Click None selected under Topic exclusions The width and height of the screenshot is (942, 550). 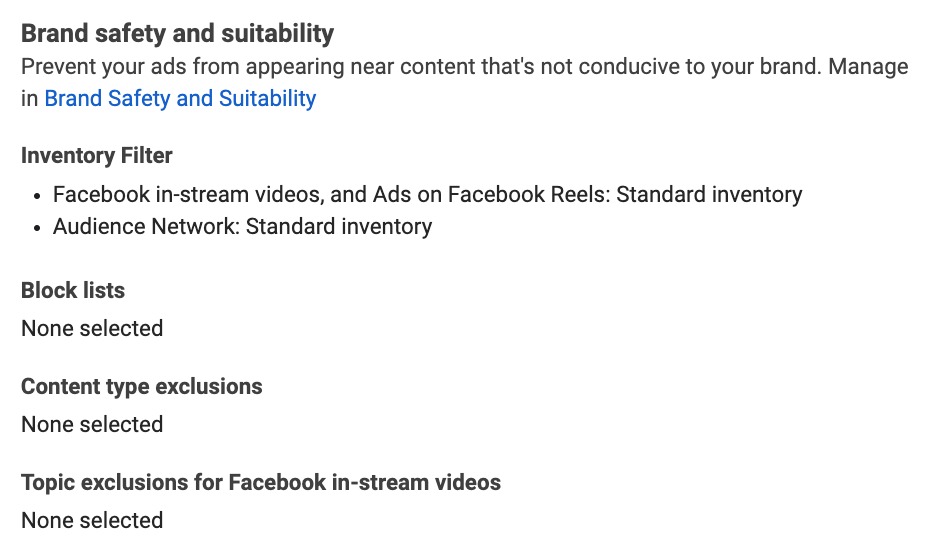tap(92, 520)
